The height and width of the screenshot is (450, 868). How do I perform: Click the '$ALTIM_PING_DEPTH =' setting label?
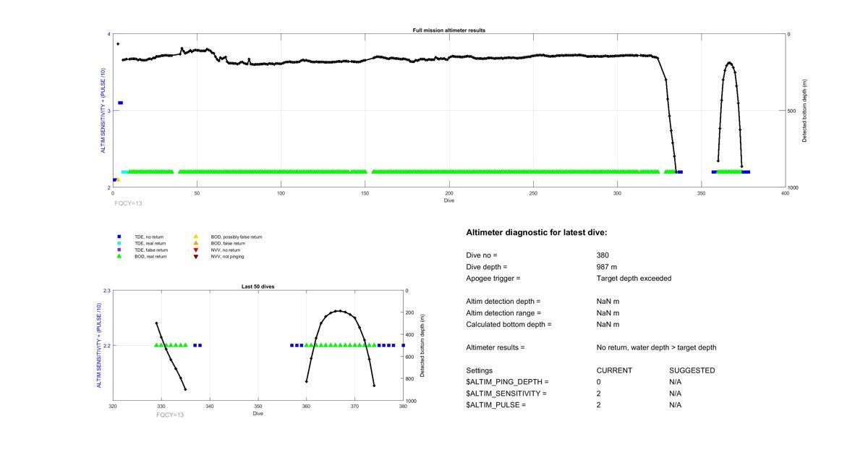click(507, 382)
